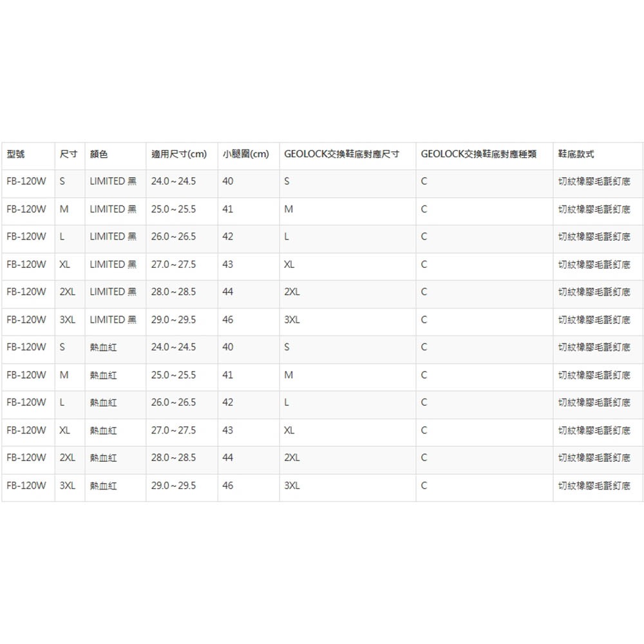Screen dimensions: 644x644
Task: Select calf size 44 in LIMITED 黑 2XL row
Action: click(227, 292)
